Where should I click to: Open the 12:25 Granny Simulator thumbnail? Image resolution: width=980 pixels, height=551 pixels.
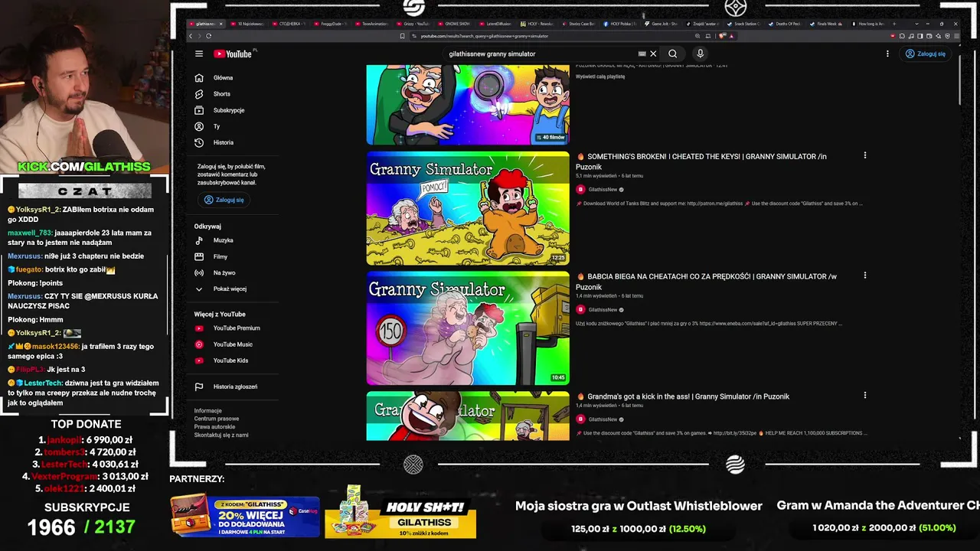[468, 208]
